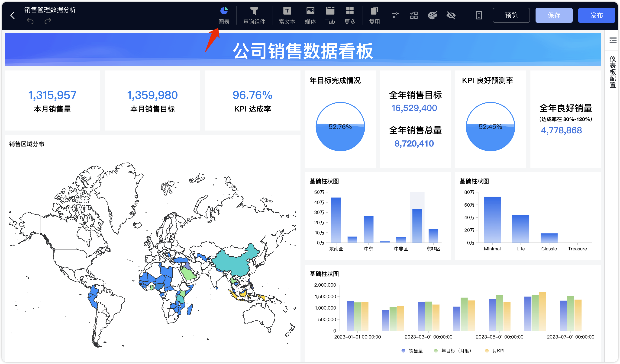620x364 pixels.
Task: Insert a 媒体 media component
Action: click(310, 16)
